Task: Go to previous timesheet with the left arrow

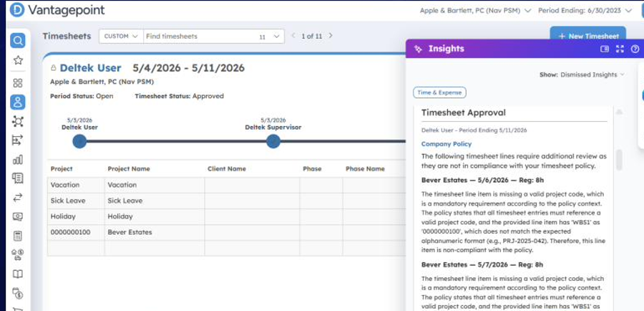Action: point(293,36)
